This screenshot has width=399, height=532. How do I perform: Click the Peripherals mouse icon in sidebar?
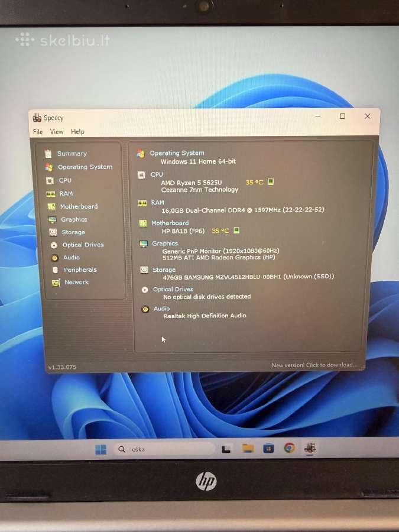tap(56, 270)
